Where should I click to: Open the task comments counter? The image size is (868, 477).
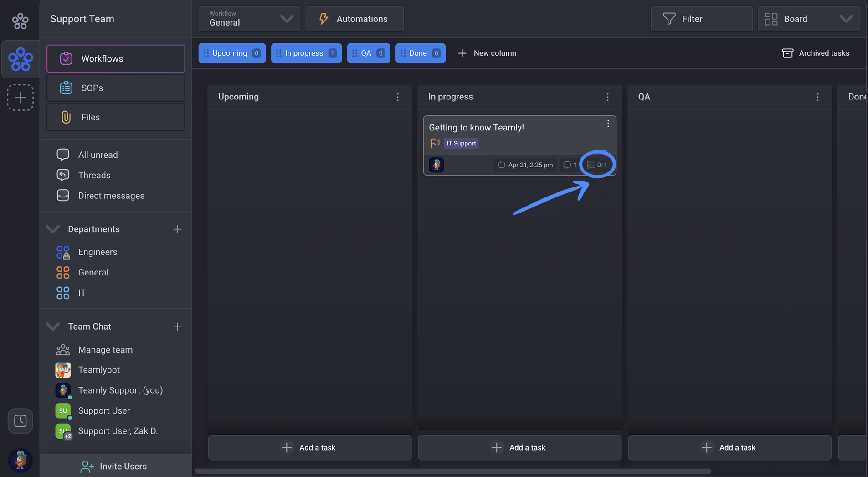coord(570,165)
